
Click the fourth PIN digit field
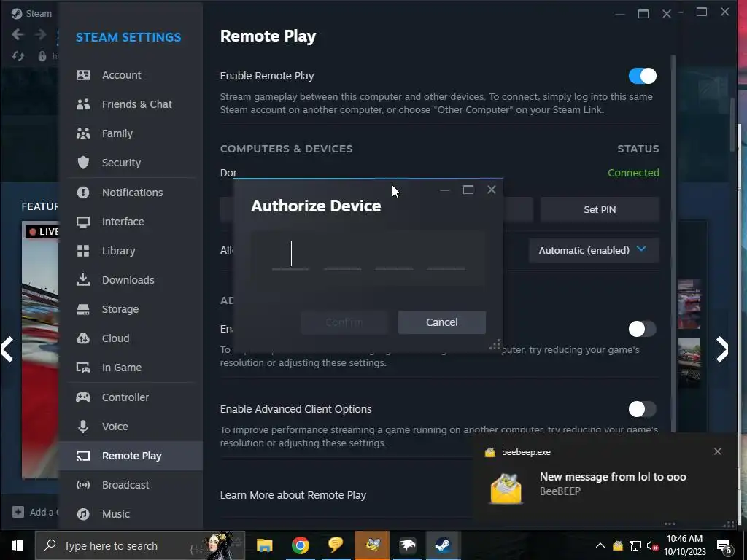coord(446,255)
